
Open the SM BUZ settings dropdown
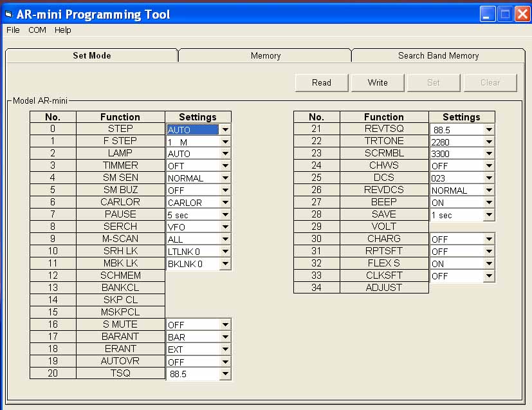tap(225, 191)
